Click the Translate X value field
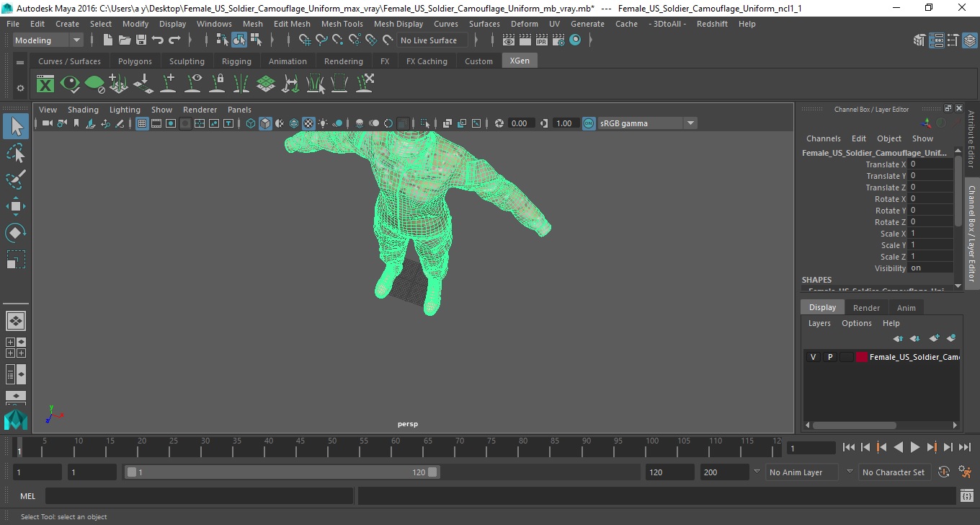Screen dimensions: 980x525 tap(930, 164)
